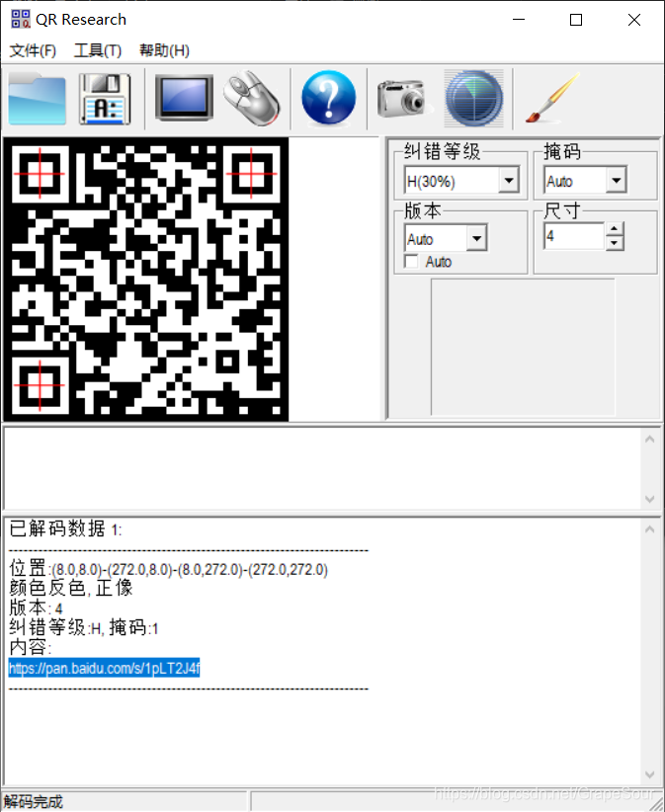The height and width of the screenshot is (812, 665).
Task: Open the 帮助(H) menu
Action: click(x=164, y=50)
